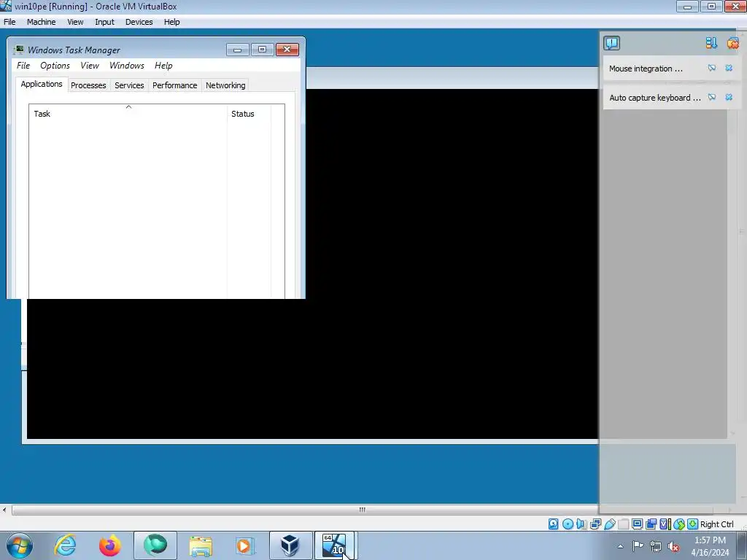Launch Internet Explorer from the taskbar
The width and height of the screenshot is (747, 560).
pyautogui.click(x=65, y=545)
